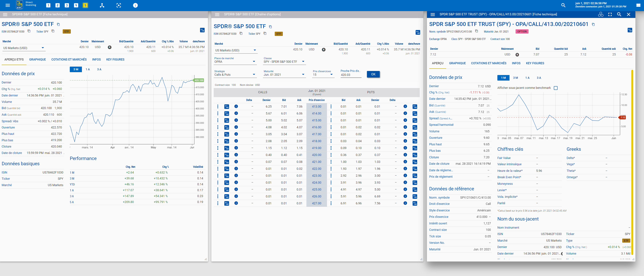
Task: Copy ticker SPY in Fiche technique ETF window
Action: [x=53, y=31]
